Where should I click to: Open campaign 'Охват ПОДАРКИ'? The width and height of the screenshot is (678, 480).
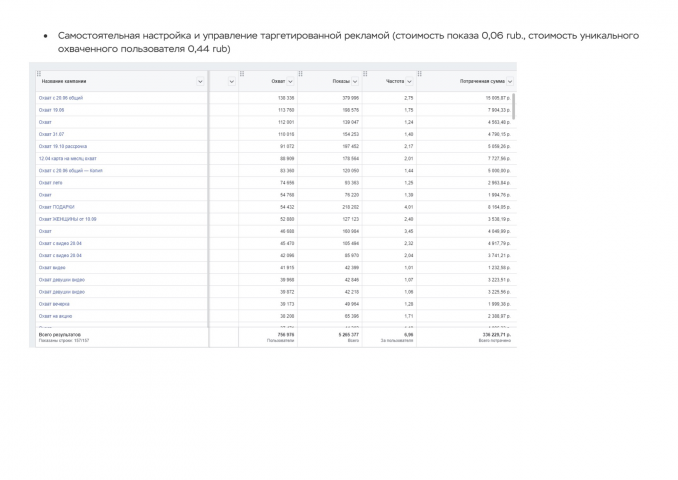[57, 207]
